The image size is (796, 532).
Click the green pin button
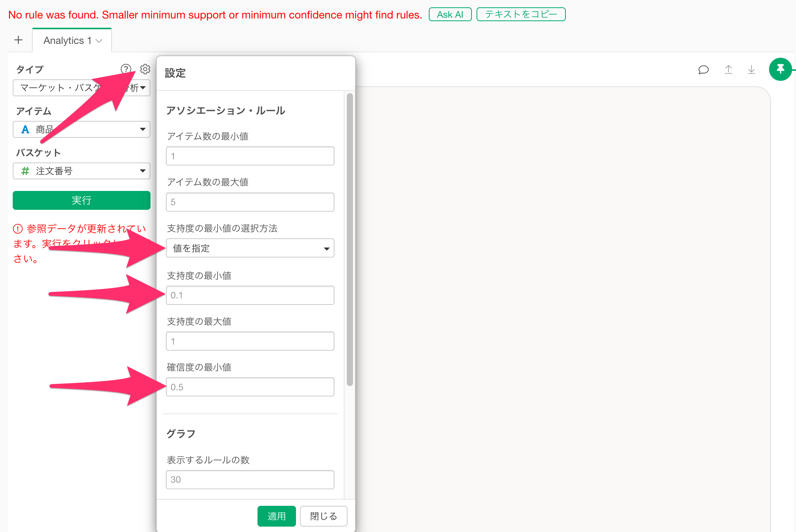point(780,69)
